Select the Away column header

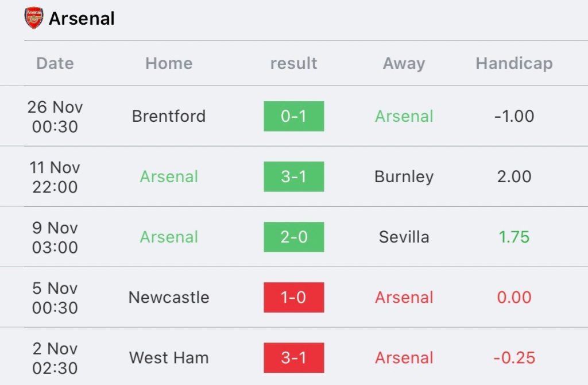tap(404, 63)
